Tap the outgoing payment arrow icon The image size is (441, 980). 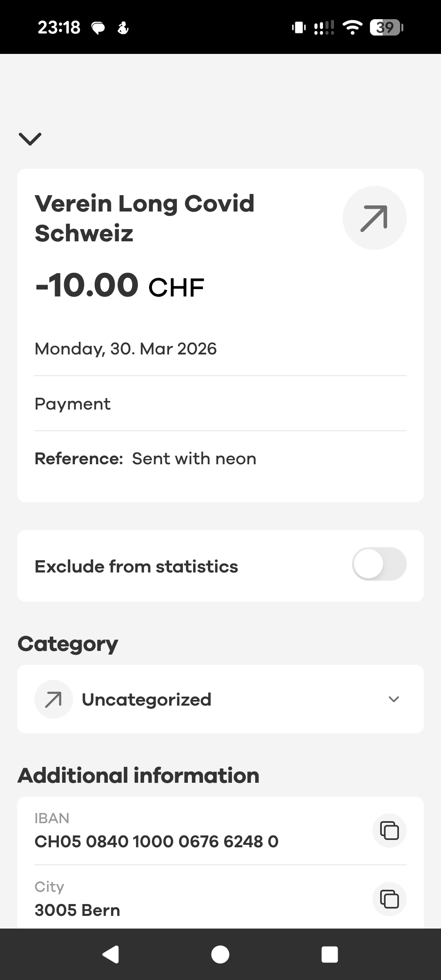pyautogui.click(x=374, y=218)
